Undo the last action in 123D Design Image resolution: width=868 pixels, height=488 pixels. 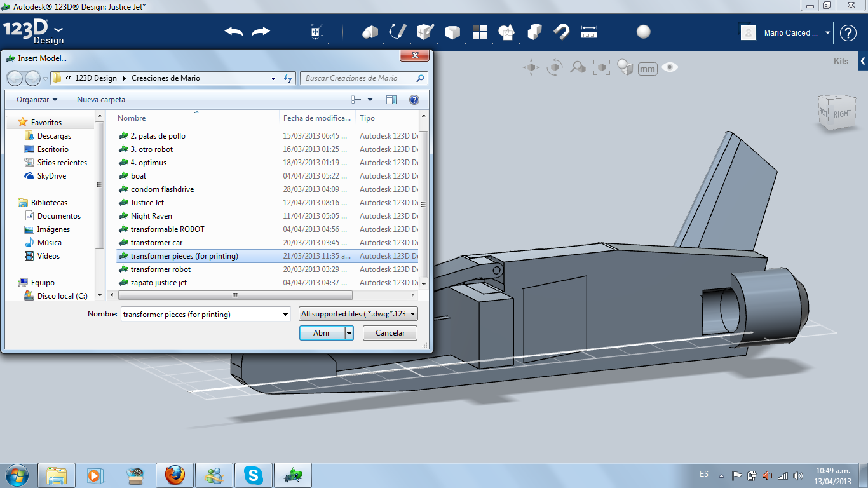[234, 32]
